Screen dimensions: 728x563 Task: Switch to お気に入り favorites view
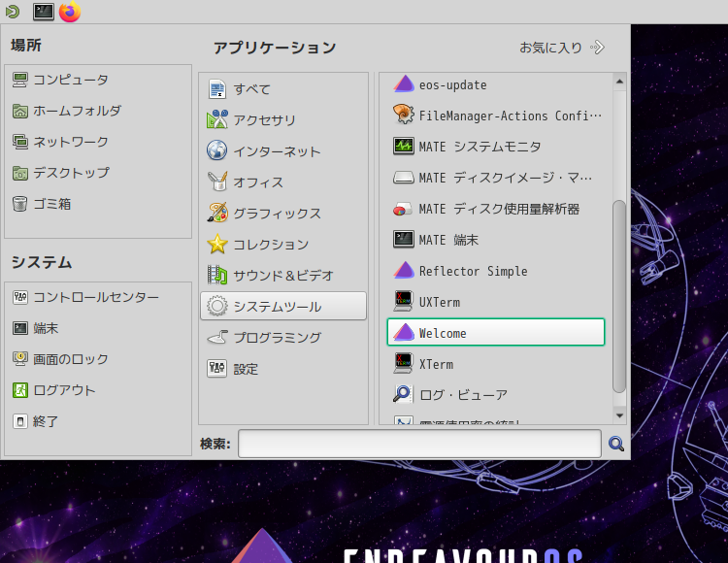click(x=562, y=48)
